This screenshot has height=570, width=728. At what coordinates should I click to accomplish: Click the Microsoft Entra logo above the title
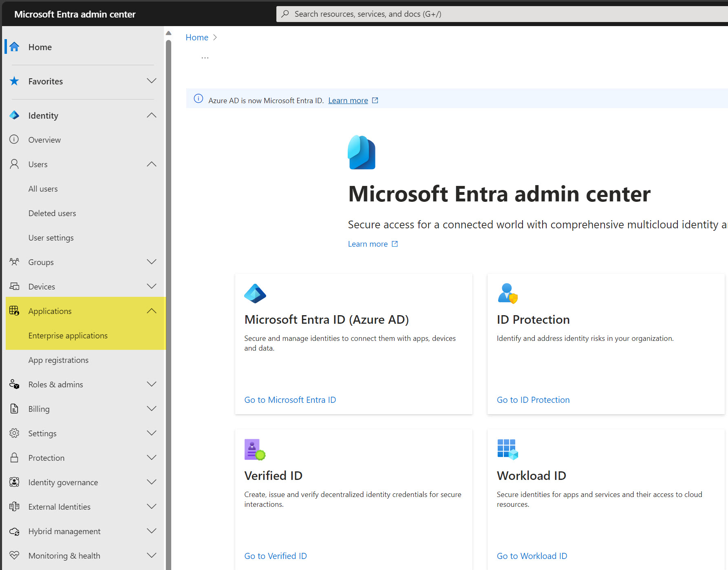(x=362, y=152)
